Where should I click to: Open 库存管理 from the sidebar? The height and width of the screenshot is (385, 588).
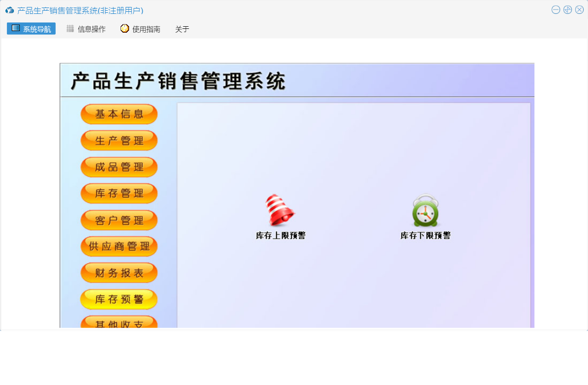point(119,193)
